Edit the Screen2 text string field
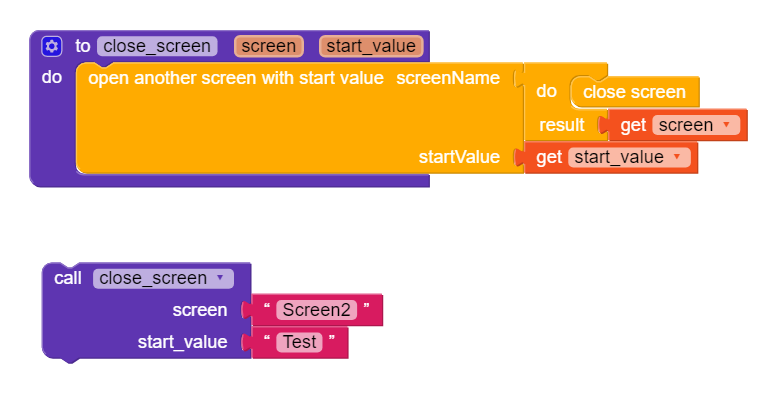This screenshot has height=407, width=768. (316, 310)
